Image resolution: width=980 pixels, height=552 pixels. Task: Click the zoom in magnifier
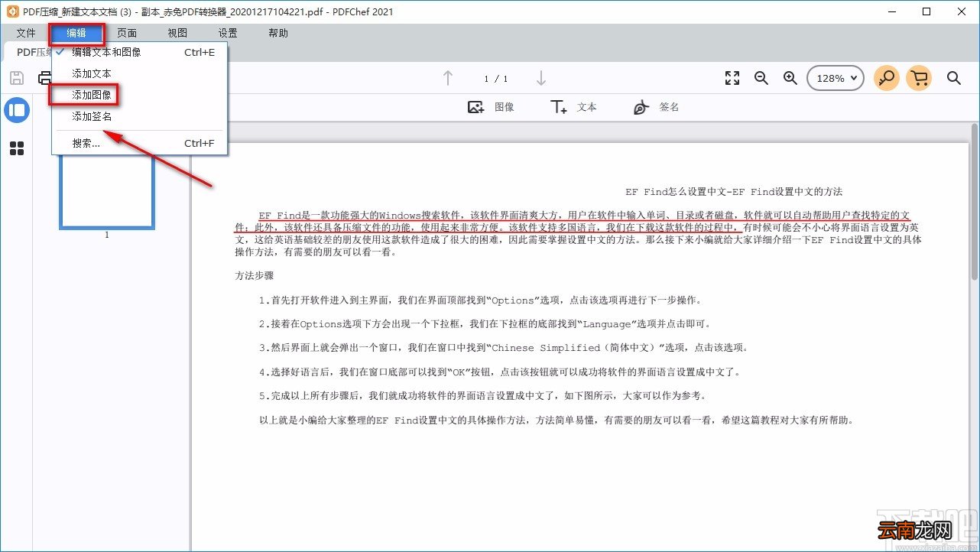point(790,78)
